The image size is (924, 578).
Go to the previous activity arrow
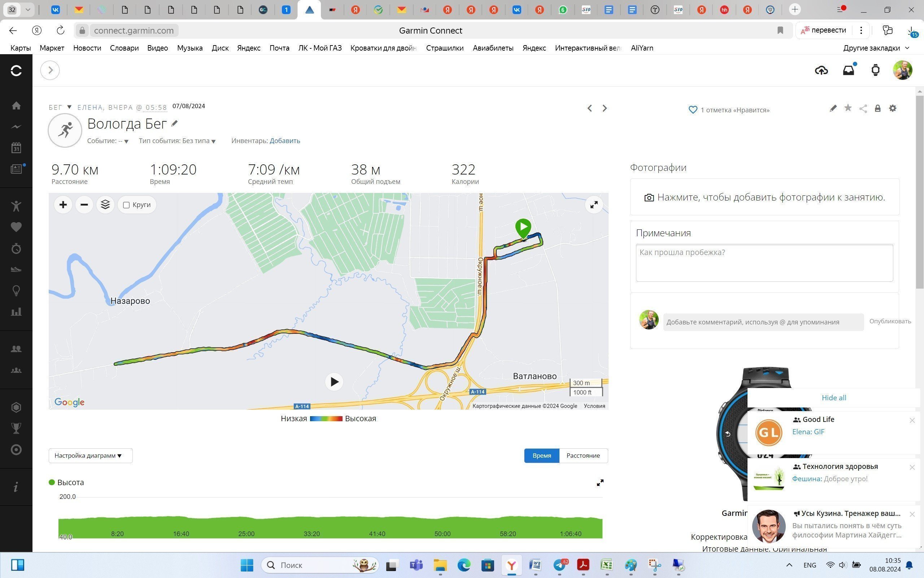pyautogui.click(x=589, y=109)
